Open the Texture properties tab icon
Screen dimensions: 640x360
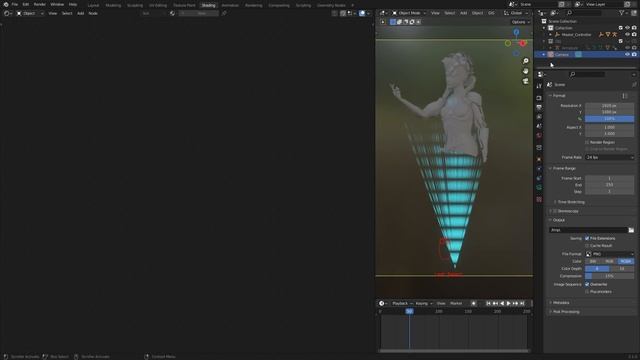tap(539, 200)
